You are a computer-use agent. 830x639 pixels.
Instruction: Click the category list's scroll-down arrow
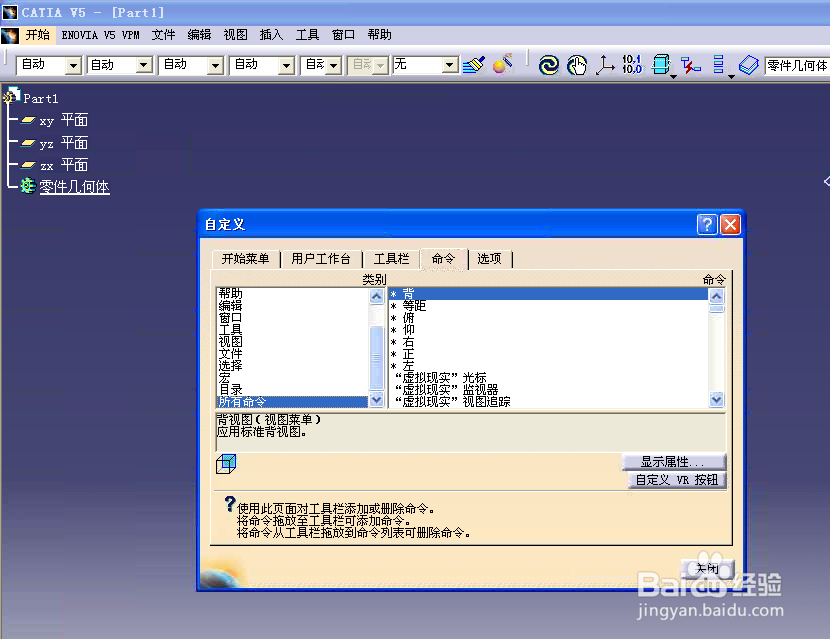[376, 399]
